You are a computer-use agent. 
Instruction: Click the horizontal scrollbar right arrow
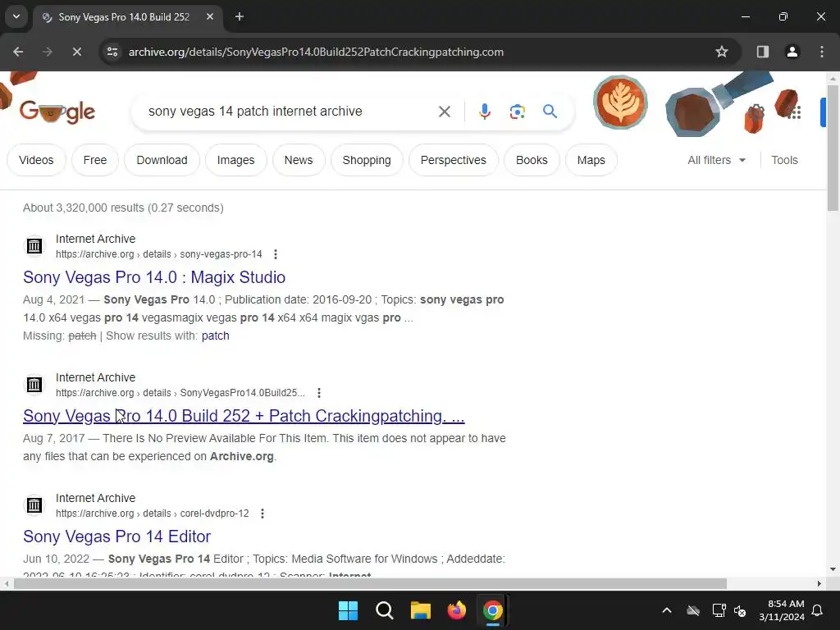[819, 584]
